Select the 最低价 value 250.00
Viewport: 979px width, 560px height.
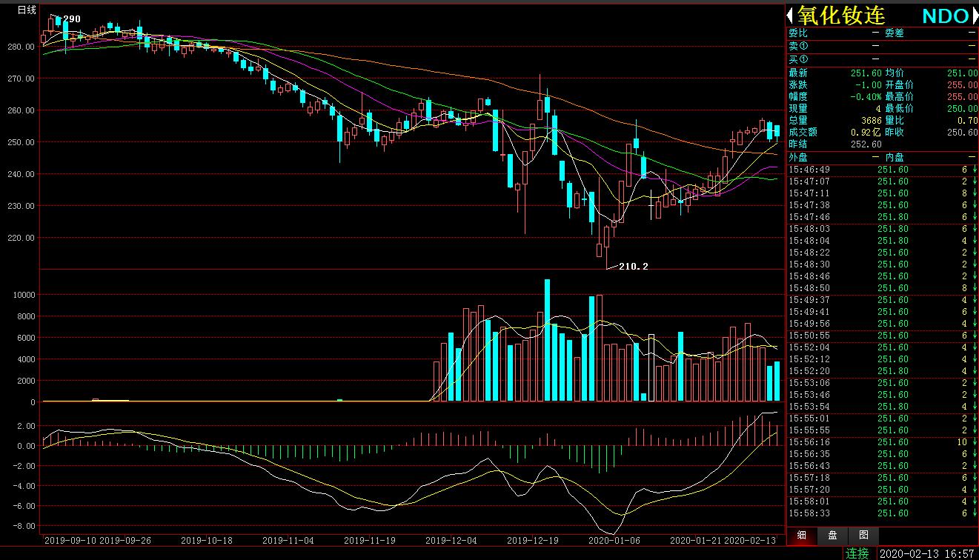pyautogui.click(x=961, y=109)
